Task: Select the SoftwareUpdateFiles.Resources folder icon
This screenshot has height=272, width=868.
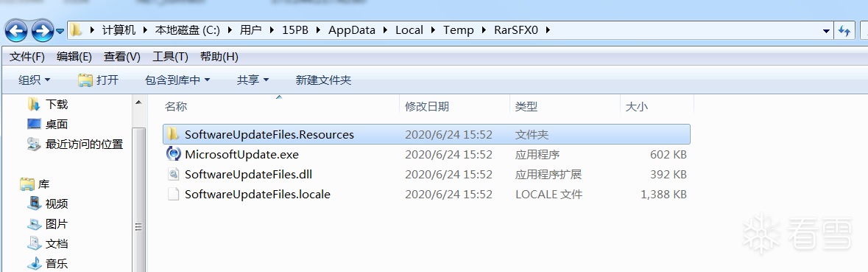Action: coord(173,134)
